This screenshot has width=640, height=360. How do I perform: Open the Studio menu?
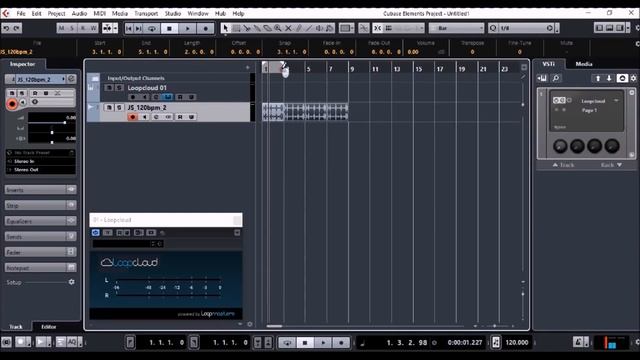173,13
